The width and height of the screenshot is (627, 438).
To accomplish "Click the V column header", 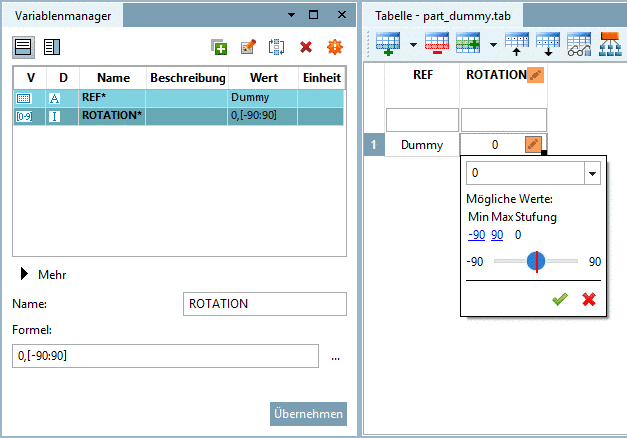I will pos(30,78).
